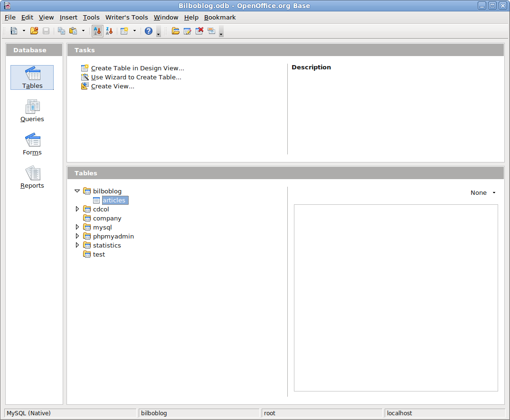Open the Tools menu
Screen dimensions: 510x420
(91, 17)
